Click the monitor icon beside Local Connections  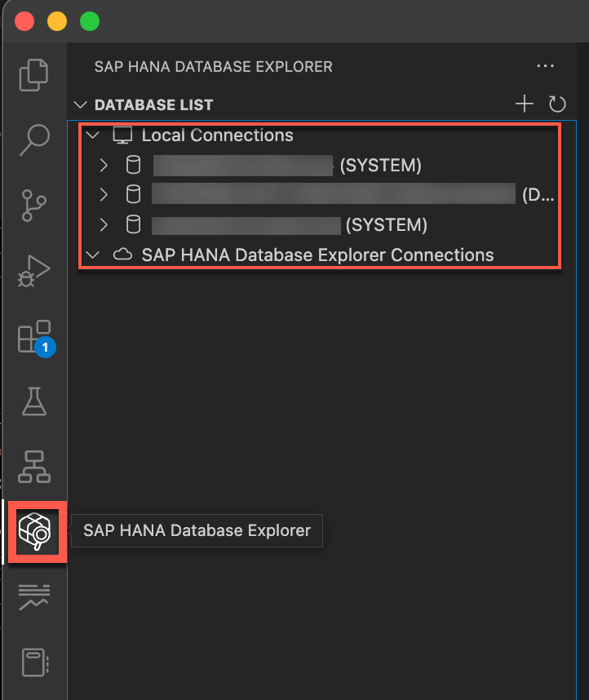pyautogui.click(x=122, y=135)
